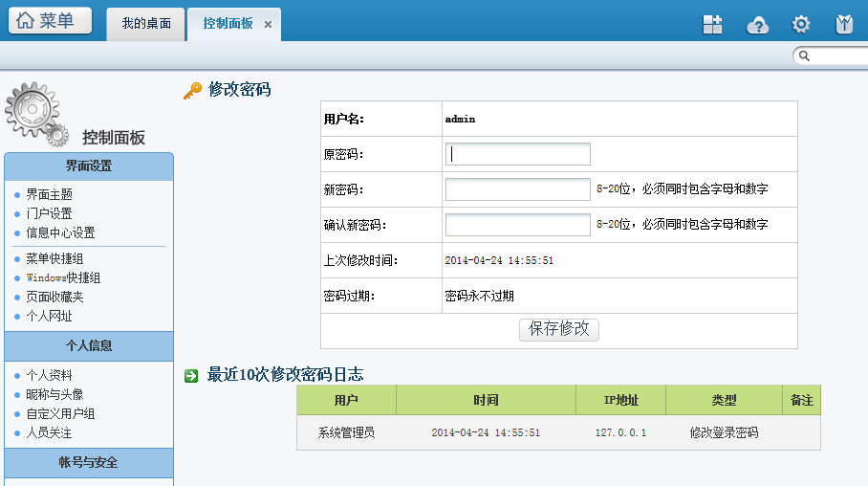Collapse the 个人信息 section header
This screenshot has height=486, width=868.
click(x=89, y=345)
